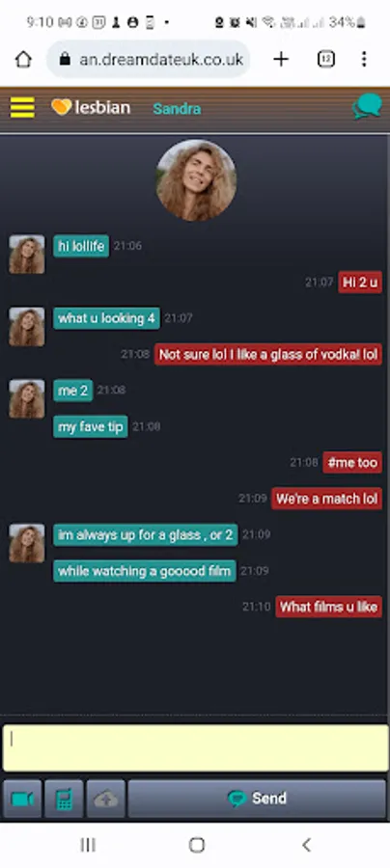This screenshot has height=868, width=390.
Task: Open the browser tab switcher
Action: click(x=325, y=59)
